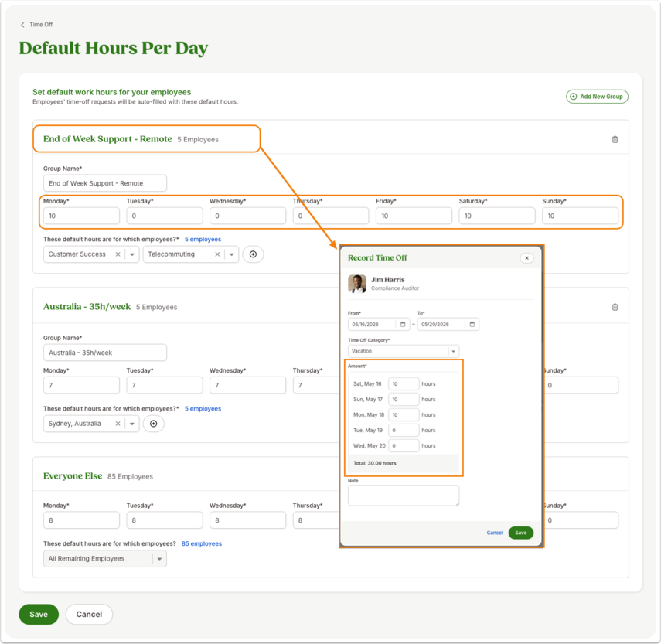Expand Sydney, Australia dropdown

click(132, 424)
